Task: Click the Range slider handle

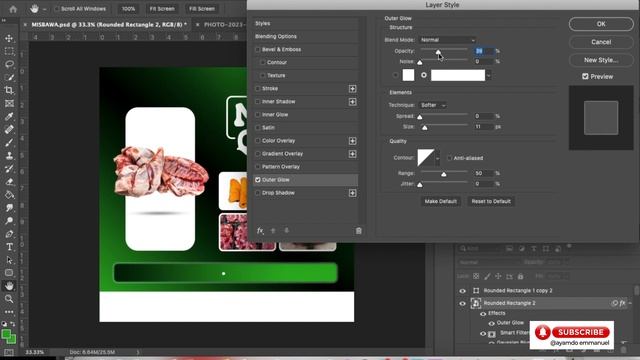Action: [x=444, y=174]
